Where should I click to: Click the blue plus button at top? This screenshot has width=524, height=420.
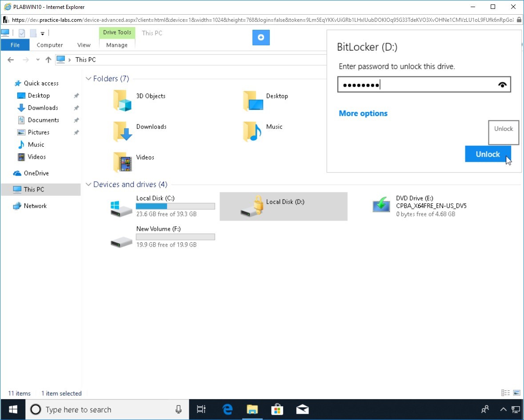[x=261, y=37]
